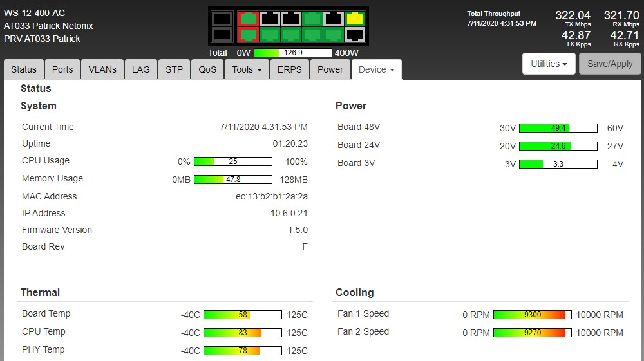Go to the VLANs tab
The height and width of the screenshot is (361, 644).
coord(102,69)
